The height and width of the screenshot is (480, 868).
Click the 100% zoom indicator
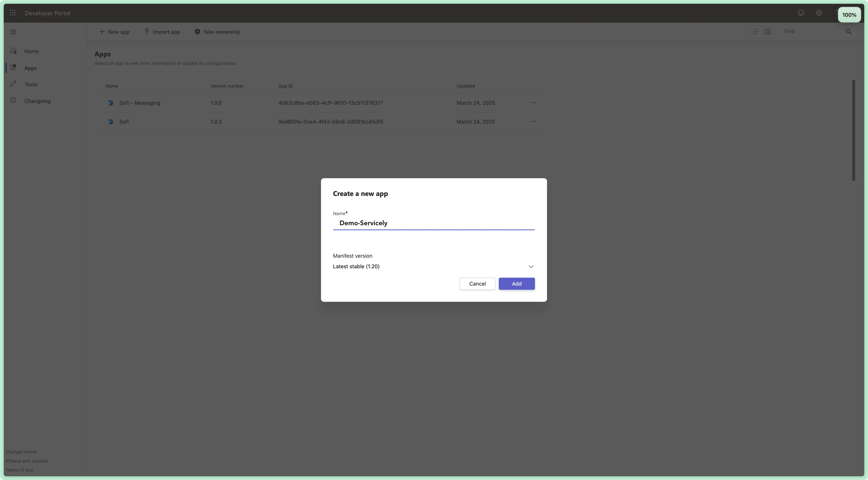click(x=849, y=15)
